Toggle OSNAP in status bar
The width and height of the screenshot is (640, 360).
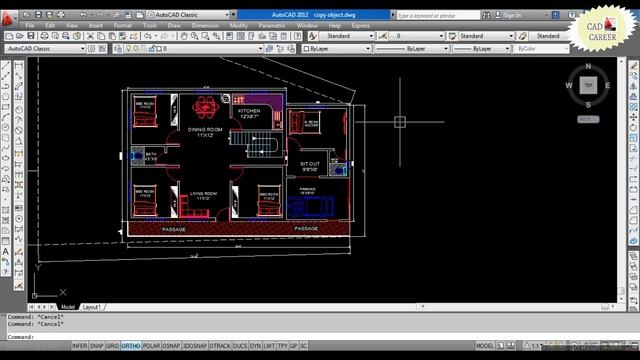point(171,346)
